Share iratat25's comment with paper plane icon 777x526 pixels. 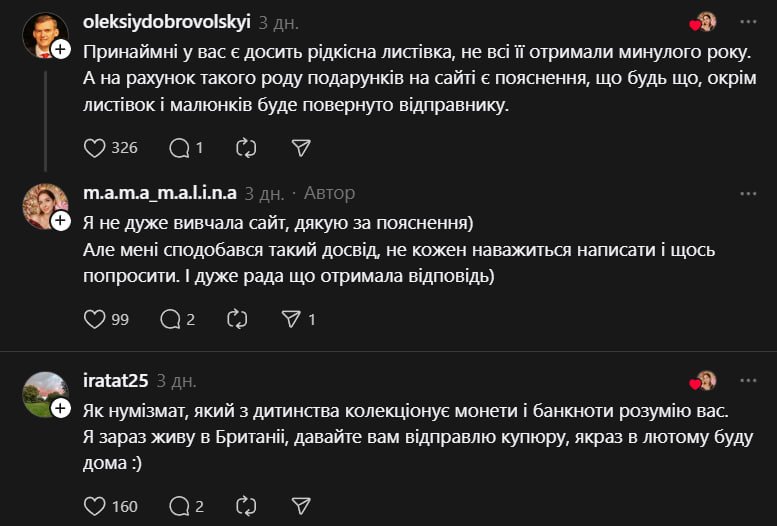point(301,506)
